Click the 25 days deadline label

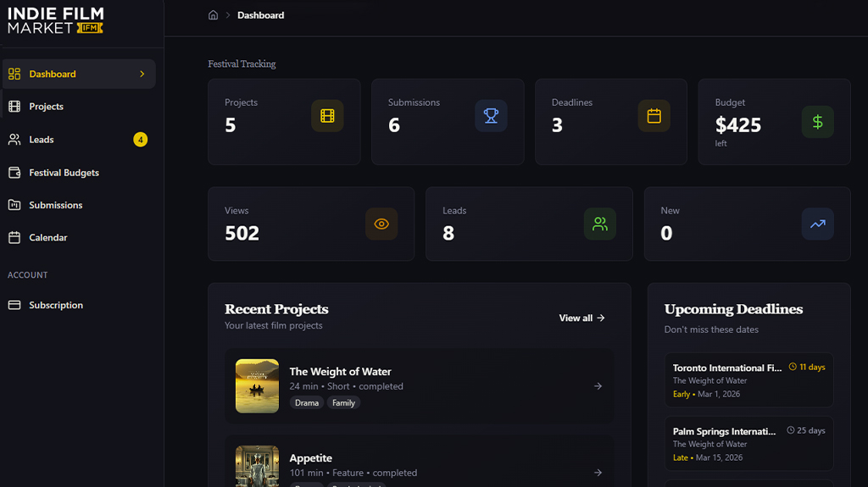tap(811, 430)
